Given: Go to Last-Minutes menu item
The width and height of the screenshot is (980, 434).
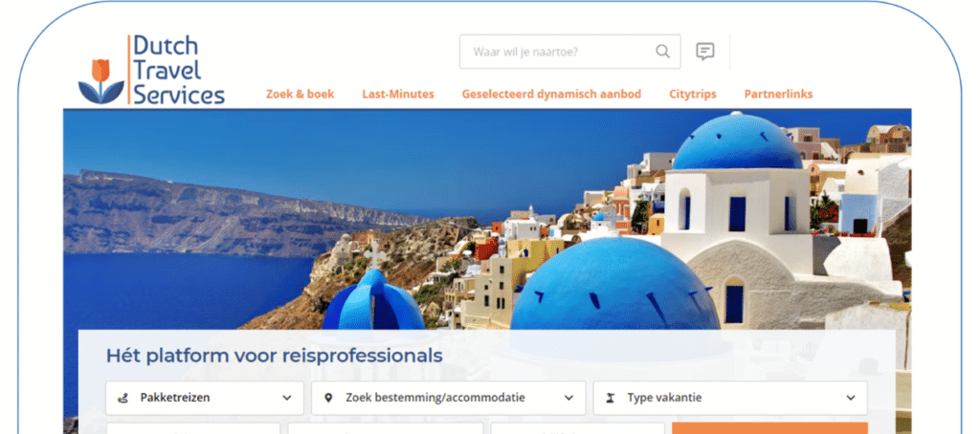Looking at the screenshot, I should 398,95.
